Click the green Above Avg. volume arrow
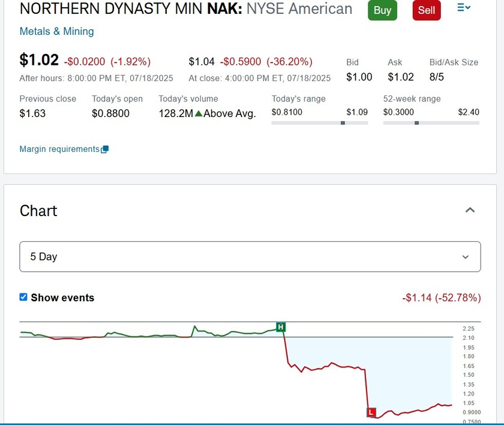 coord(199,113)
